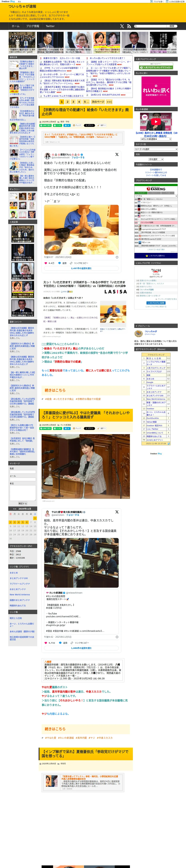Open the ★れいわ新選組★ dropdown
The height and width of the screenshot is (868, 186).
click(x=156, y=139)
